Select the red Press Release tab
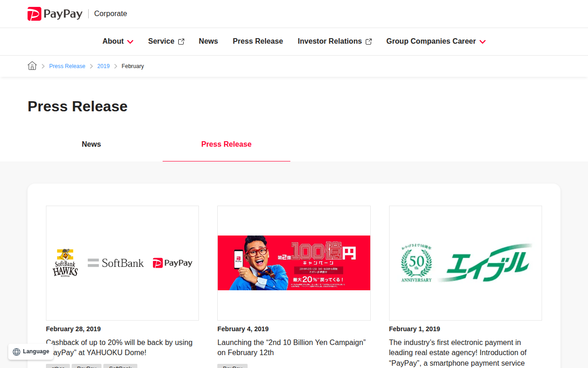The image size is (588, 368). (226, 144)
